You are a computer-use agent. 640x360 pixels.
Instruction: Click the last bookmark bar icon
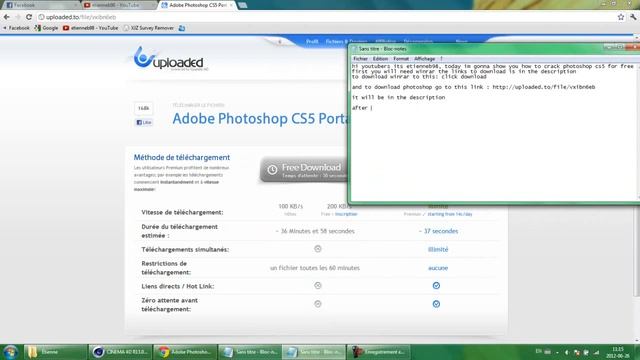(182, 28)
